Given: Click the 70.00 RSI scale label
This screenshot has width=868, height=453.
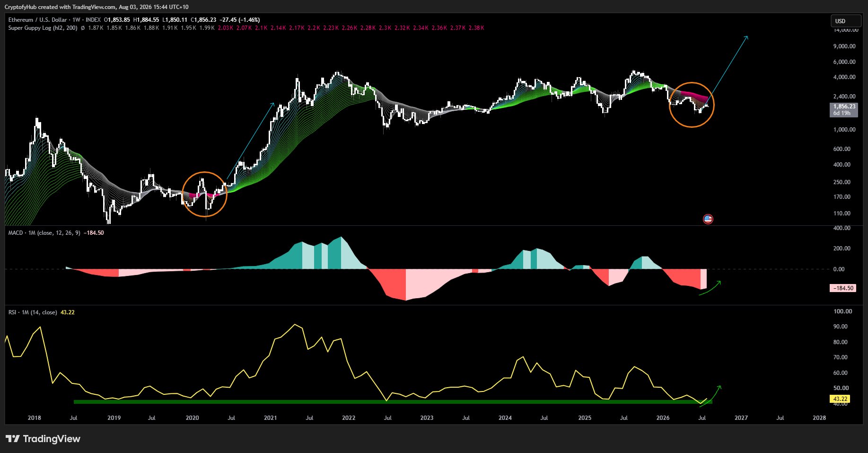Looking at the screenshot, I should (x=841, y=357).
